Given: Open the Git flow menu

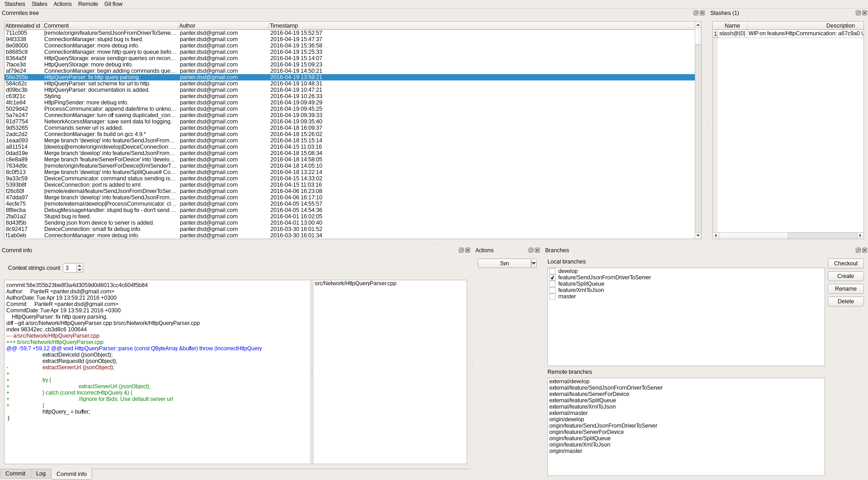Looking at the screenshot, I should 113,4.
